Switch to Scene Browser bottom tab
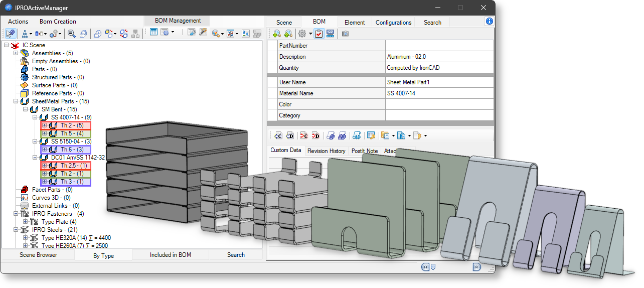644x288 pixels. (38, 255)
